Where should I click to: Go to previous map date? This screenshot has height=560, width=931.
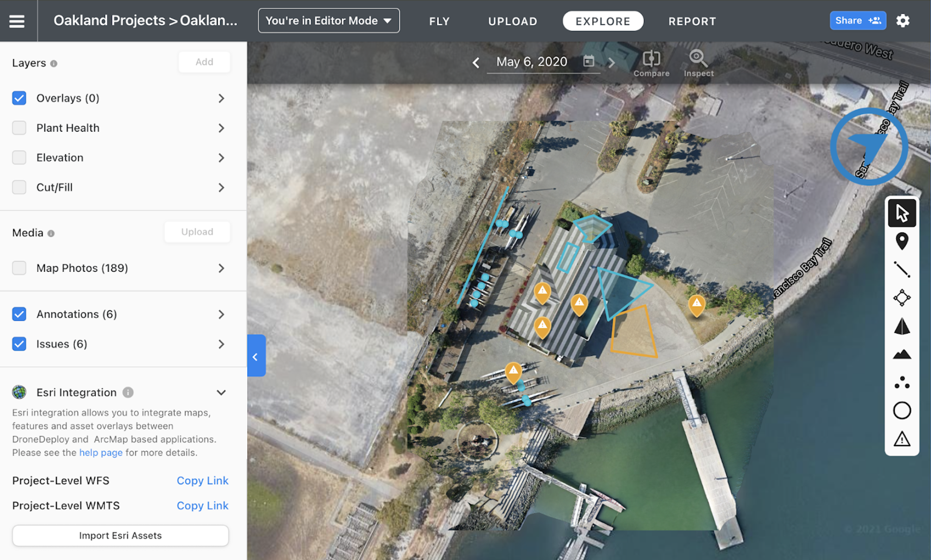[476, 62]
